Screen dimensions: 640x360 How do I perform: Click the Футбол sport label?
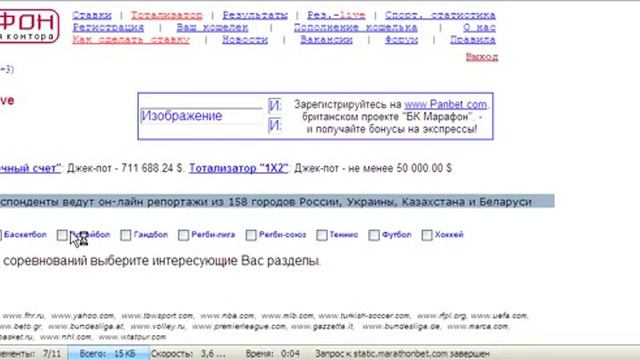[x=397, y=235]
